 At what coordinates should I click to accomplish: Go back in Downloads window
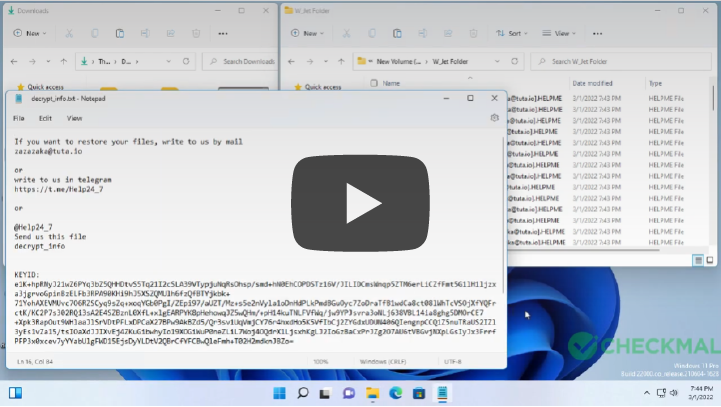pyautogui.click(x=14, y=61)
